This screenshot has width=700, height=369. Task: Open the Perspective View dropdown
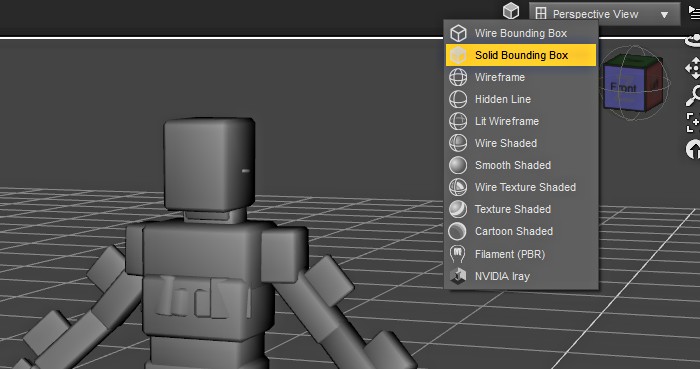(x=604, y=14)
